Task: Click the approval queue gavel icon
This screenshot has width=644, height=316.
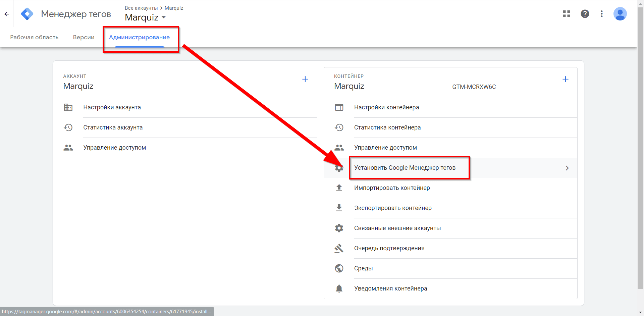Action: point(339,248)
